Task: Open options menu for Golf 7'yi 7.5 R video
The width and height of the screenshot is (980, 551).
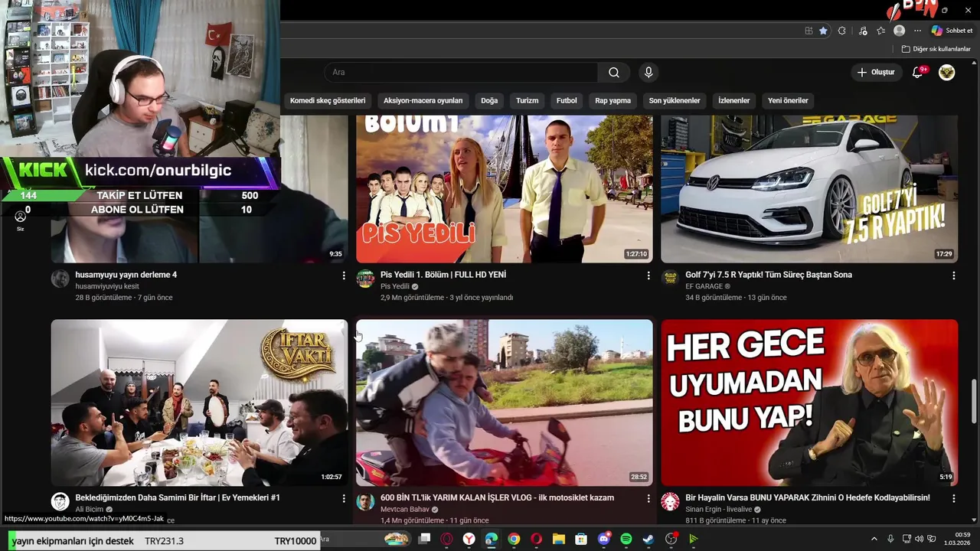Action: pos(953,275)
